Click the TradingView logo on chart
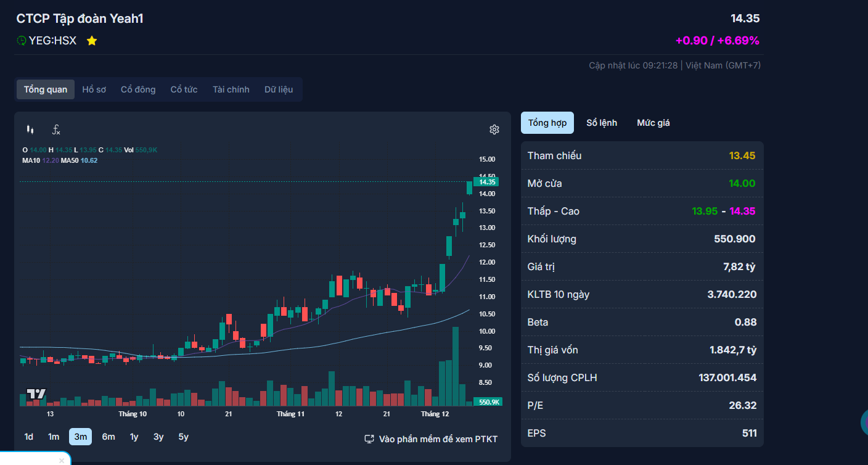The image size is (868, 465). (36, 395)
